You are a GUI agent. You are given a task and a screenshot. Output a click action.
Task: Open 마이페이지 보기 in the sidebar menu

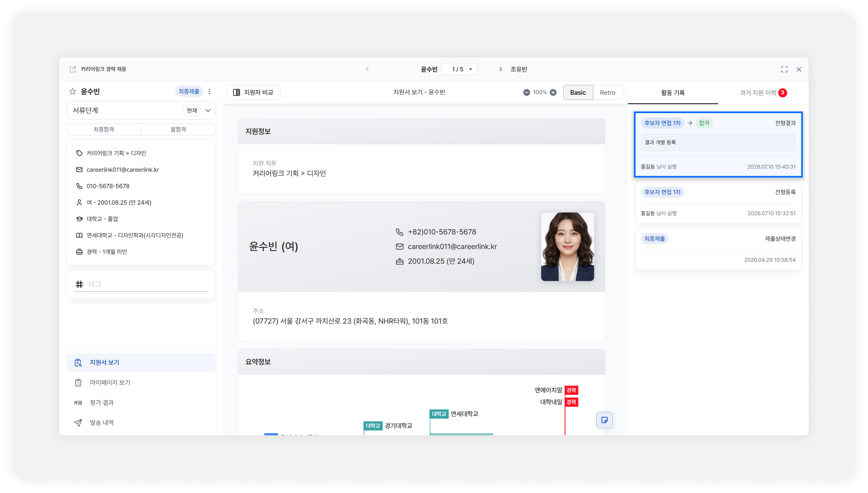tap(141, 382)
